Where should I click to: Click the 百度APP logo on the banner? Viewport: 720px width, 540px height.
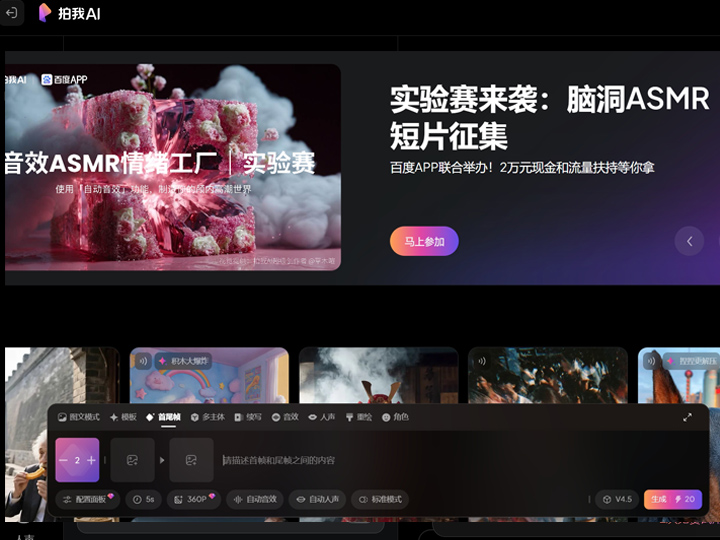(x=64, y=79)
